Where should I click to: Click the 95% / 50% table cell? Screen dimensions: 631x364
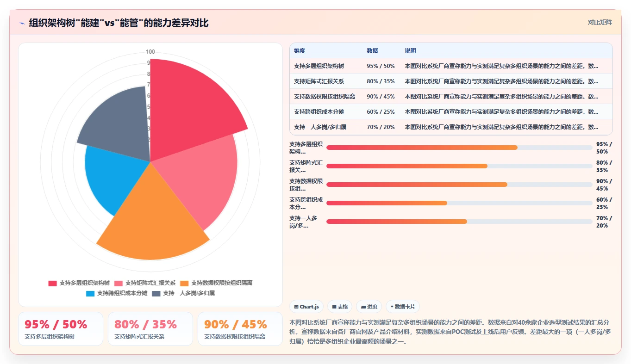pyautogui.click(x=381, y=66)
